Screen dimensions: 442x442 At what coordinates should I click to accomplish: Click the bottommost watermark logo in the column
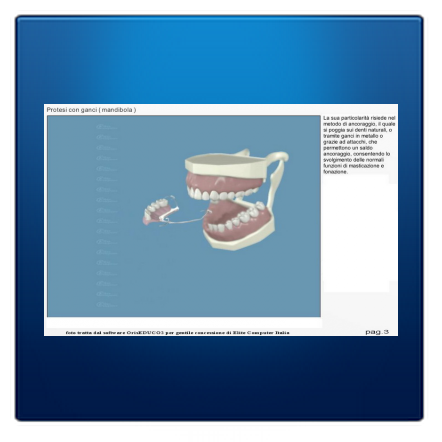pos(107,304)
